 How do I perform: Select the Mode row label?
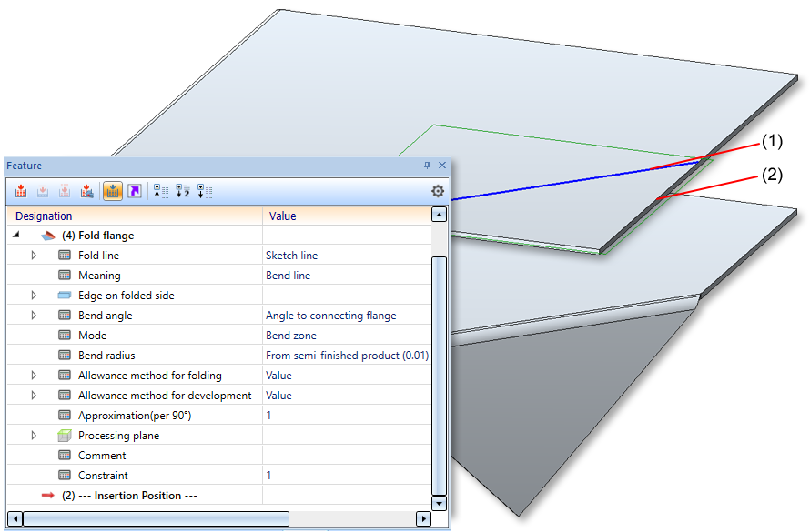click(x=92, y=336)
